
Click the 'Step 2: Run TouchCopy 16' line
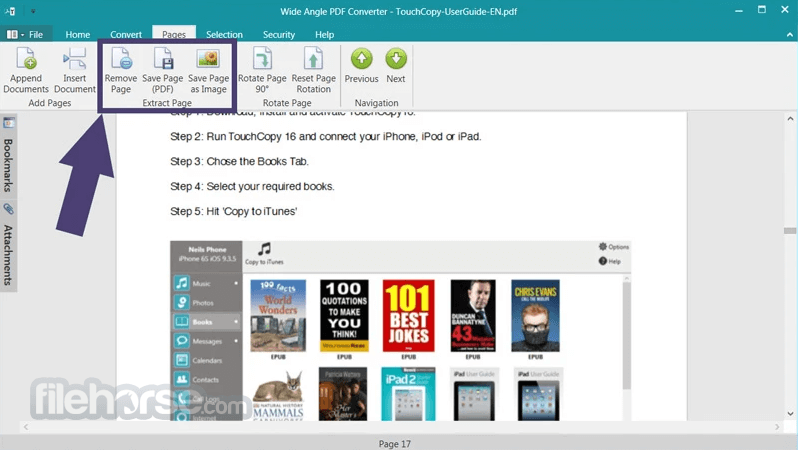326,136
